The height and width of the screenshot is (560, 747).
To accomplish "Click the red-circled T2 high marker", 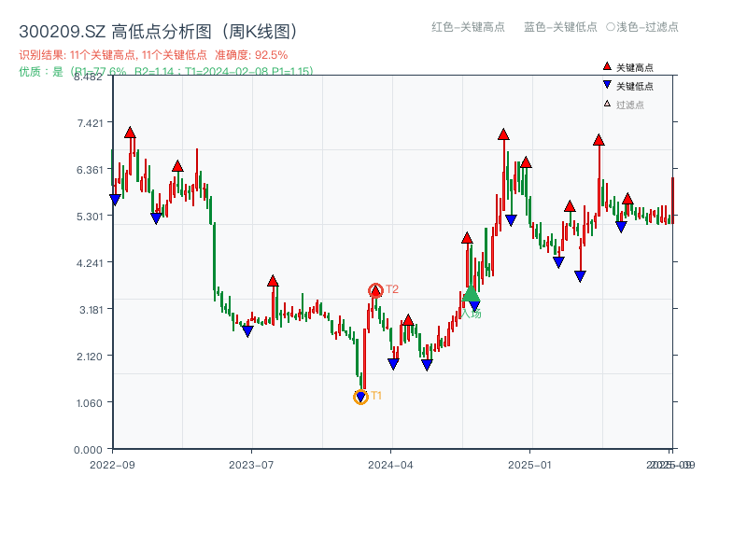I will 373,288.
